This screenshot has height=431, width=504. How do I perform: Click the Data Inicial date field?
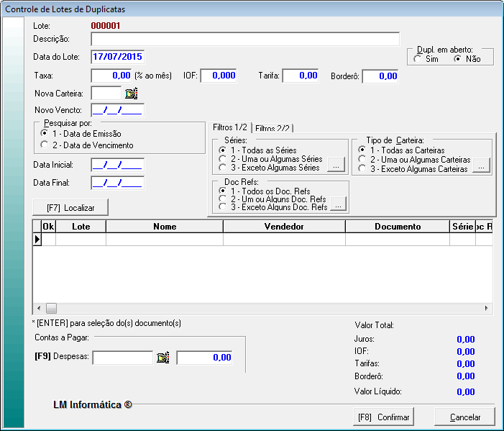[117, 165]
